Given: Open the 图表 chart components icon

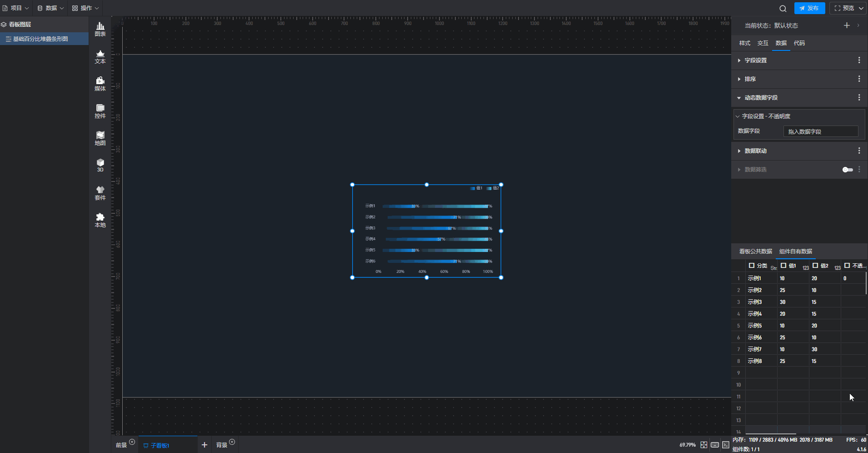Looking at the screenshot, I should click(x=100, y=29).
